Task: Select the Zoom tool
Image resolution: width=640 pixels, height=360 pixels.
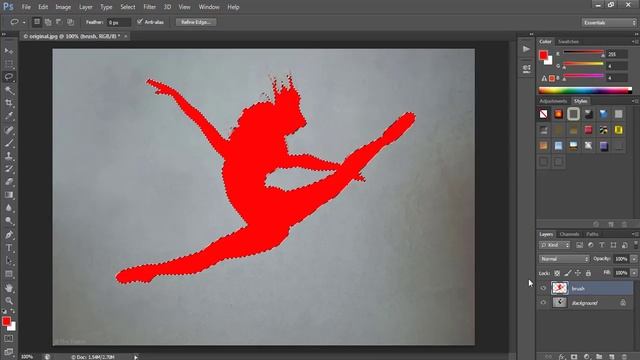Action: [x=9, y=301]
